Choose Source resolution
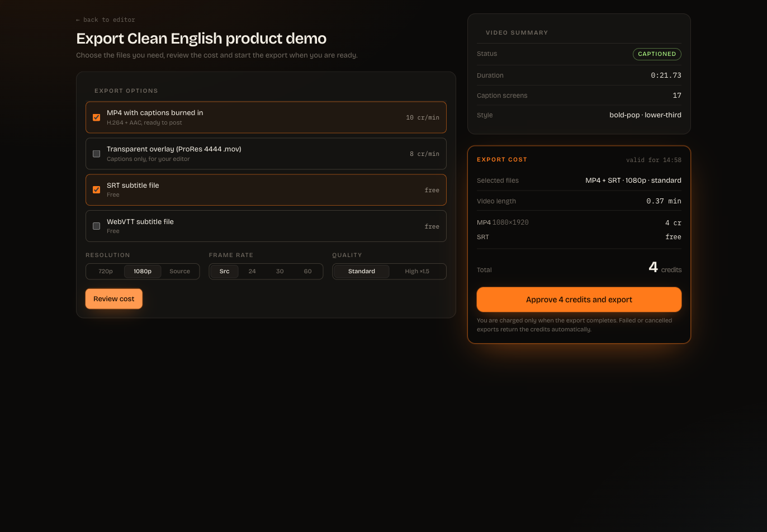Screen dimensions: 767x532 [179, 271]
